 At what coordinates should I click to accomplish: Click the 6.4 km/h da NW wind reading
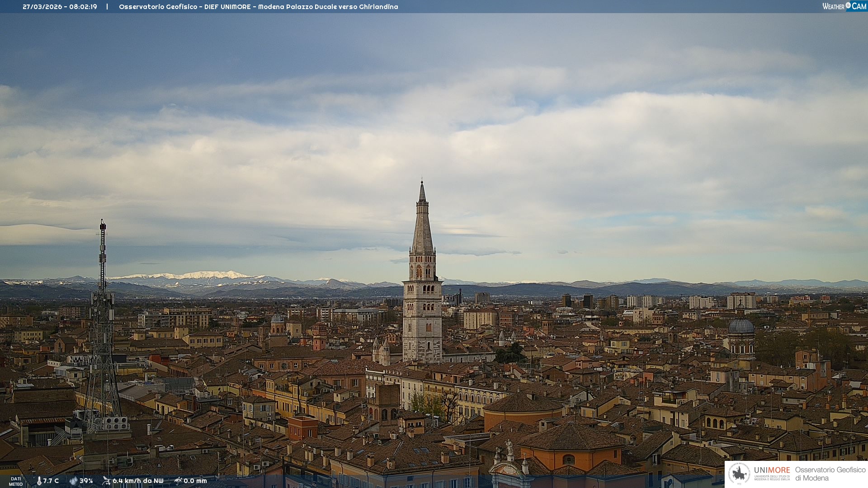tap(138, 481)
